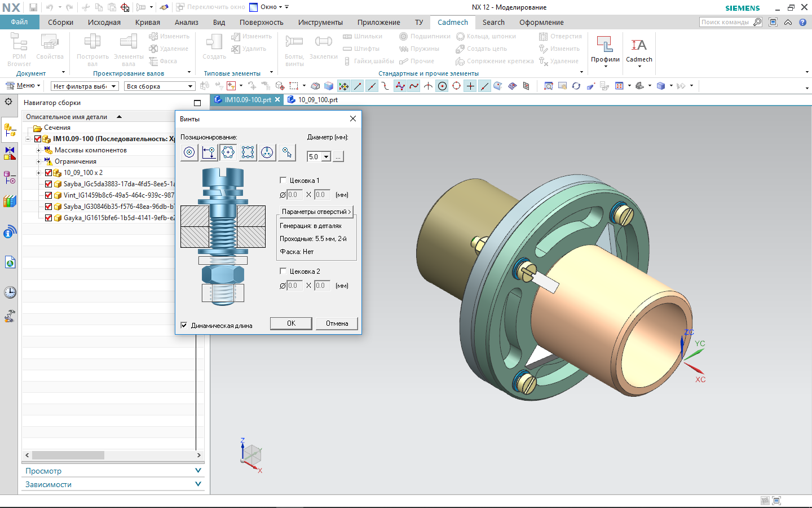Open the History clock icon in sidebar
This screenshot has height=508, width=812.
pos(10,292)
